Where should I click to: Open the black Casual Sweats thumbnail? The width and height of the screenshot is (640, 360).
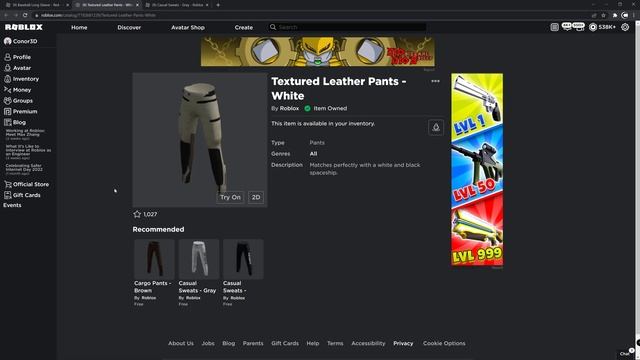[x=243, y=259]
